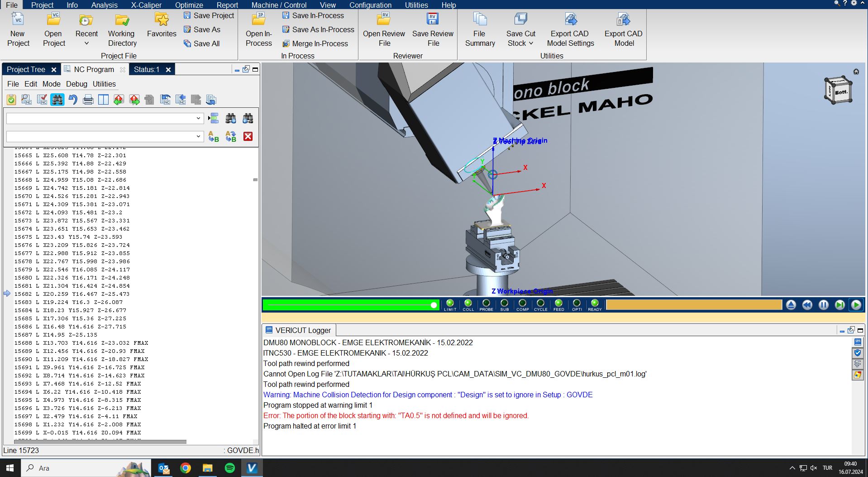
Task: Click the print icon in NC Program toolbar
Action: [88, 100]
